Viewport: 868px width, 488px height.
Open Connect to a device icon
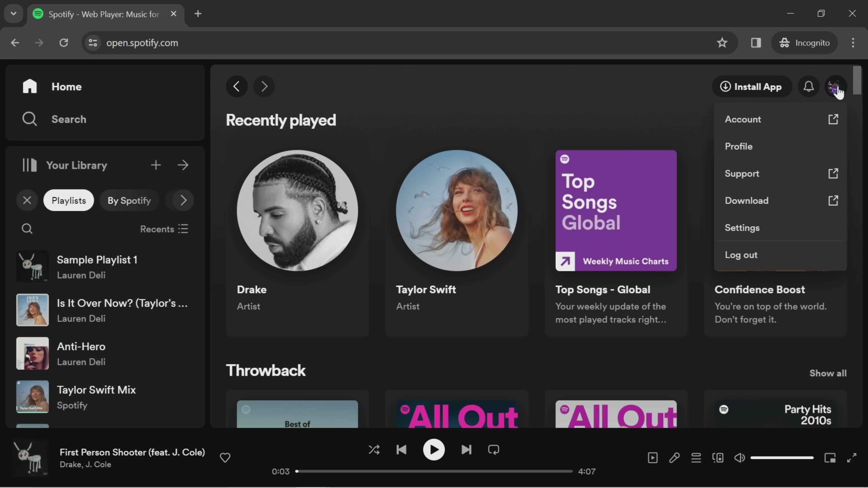point(718,458)
